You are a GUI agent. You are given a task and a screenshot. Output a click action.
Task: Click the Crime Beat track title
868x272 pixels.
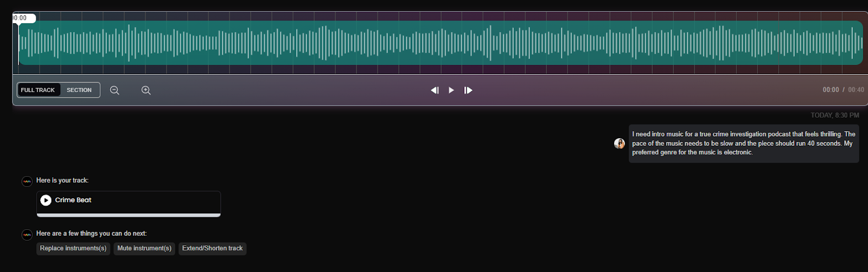click(x=73, y=200)
